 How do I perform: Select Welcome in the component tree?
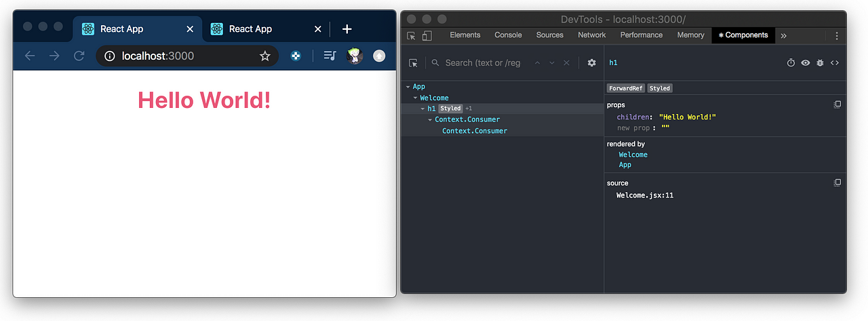tap(434, 98)
